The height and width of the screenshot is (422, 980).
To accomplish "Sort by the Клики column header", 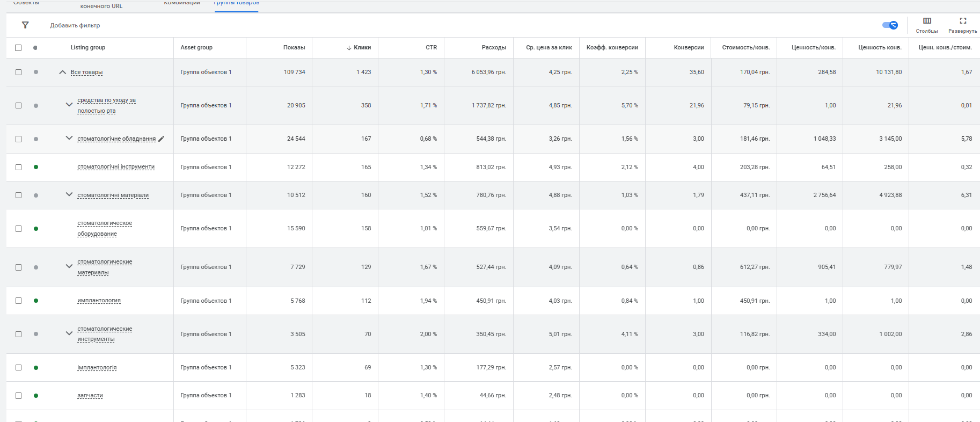I will [x=362, y=48].
